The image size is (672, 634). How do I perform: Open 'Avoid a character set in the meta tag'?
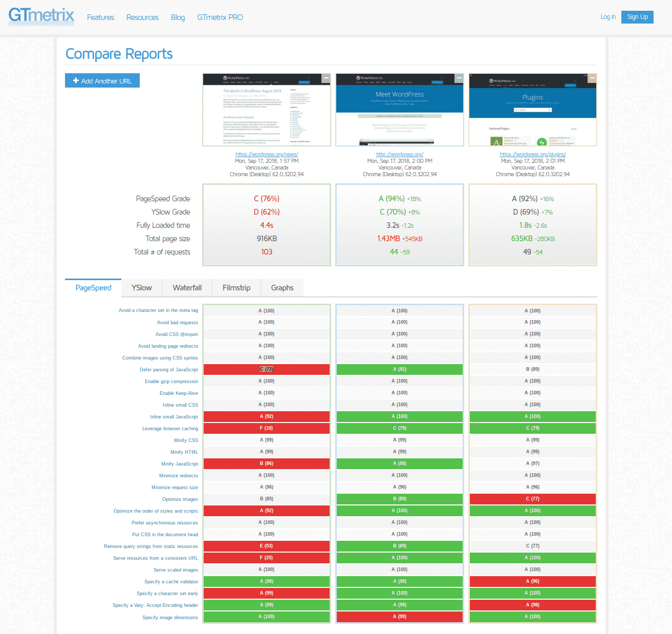[x=158, y=310]
